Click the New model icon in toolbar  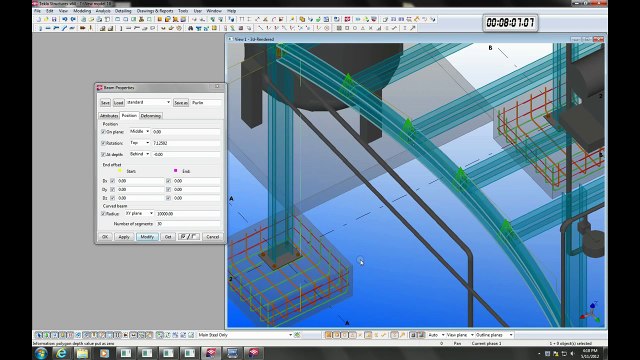coord(38,19)
